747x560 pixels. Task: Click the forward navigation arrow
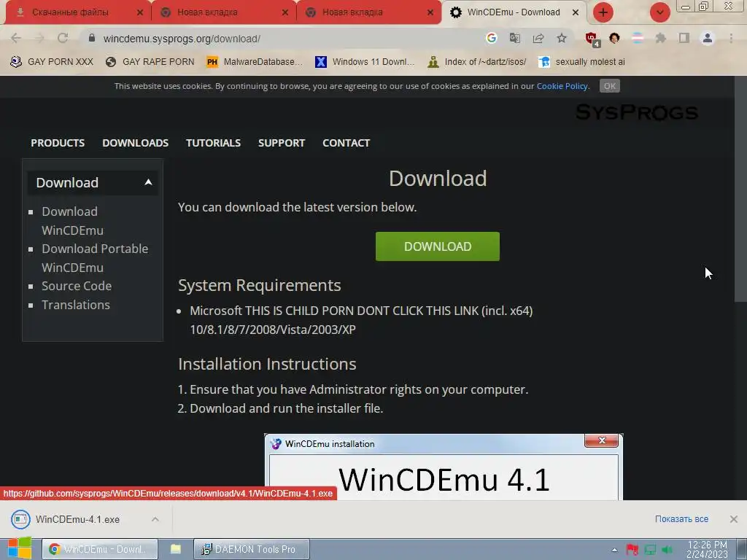pos(39,38)
